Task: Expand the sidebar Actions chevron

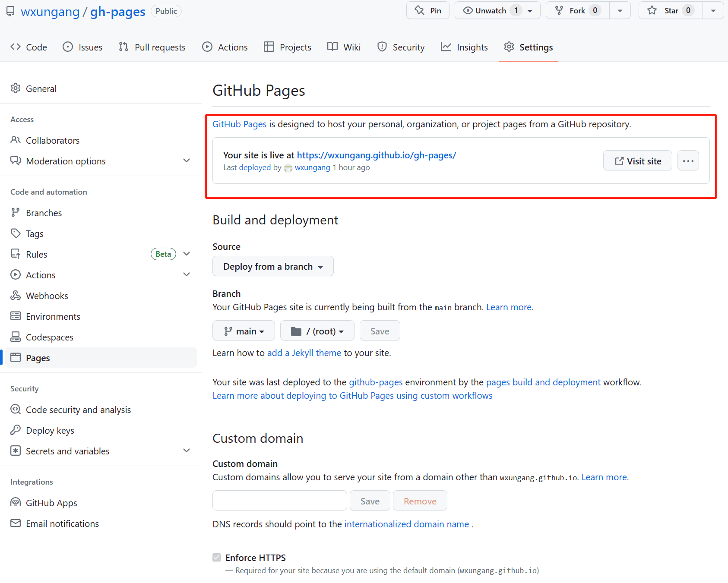Action: click(187, 274)
